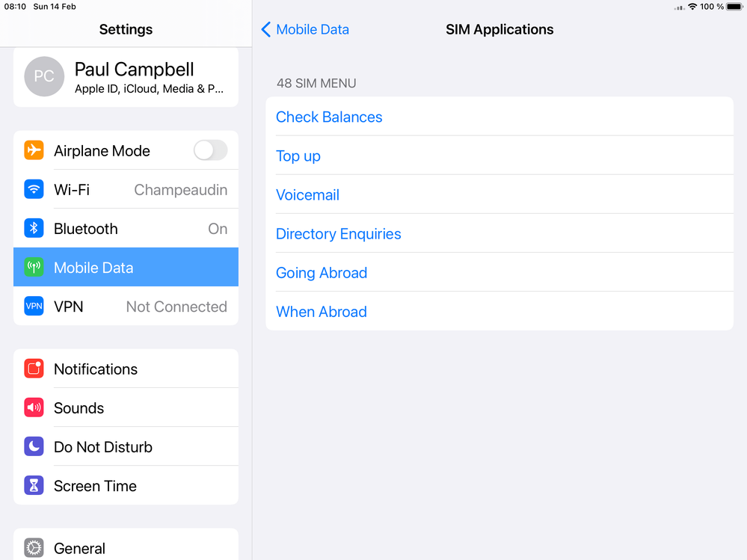This screenshot has height=560, width=747.
Task: Open Voicemail from SIM menu
Action: (307, 194)
